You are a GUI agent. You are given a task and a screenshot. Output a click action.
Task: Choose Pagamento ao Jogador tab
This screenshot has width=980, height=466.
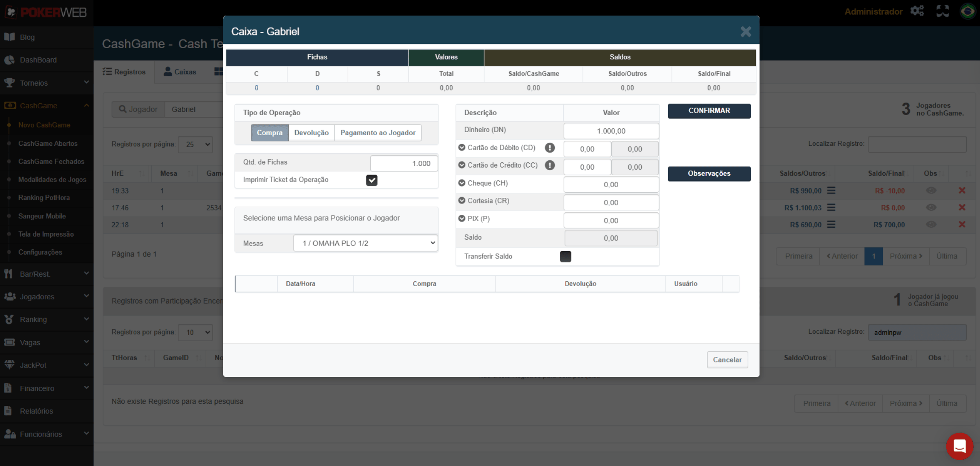tap(378, 133)
